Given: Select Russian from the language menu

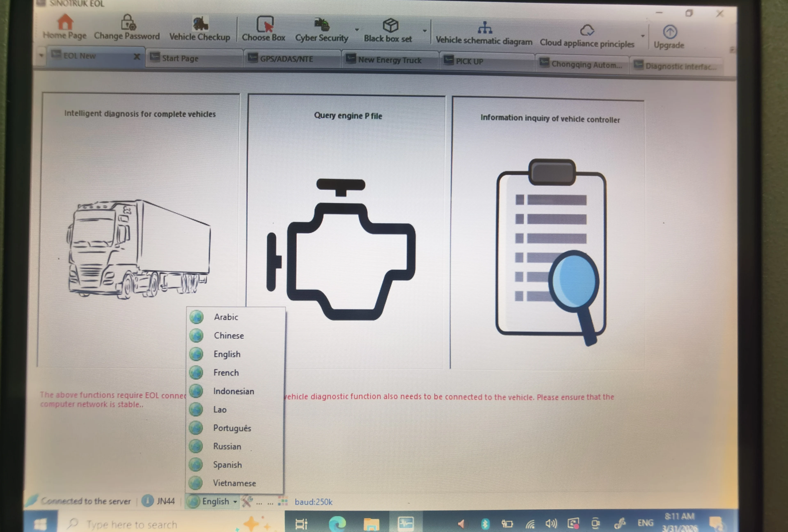Looking at the screenshot, I should tap(227, 447).
